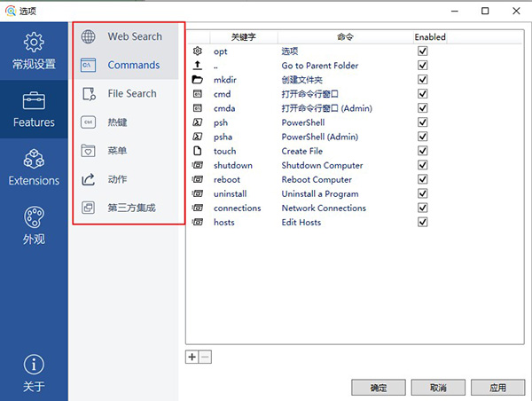
Task: Disable the opt command checkbox
Action: point(422,51)
